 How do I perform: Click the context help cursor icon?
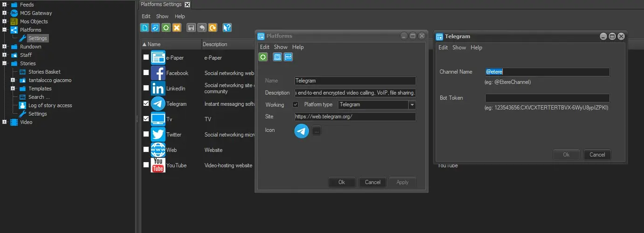(227, 28)
